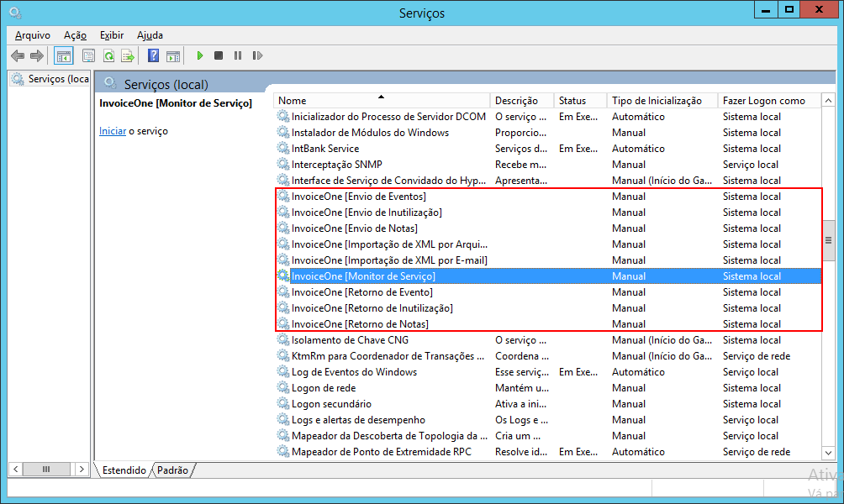Refresh the services list via toolbar icon
Image resolution: width=844 pixels, height=504 pixels.
(108, 55)
